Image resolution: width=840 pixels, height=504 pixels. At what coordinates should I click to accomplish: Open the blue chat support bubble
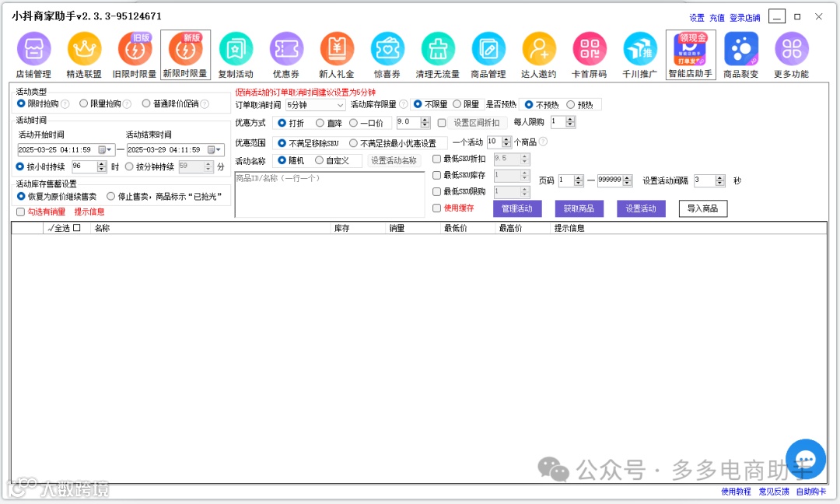tap(805, 459)
